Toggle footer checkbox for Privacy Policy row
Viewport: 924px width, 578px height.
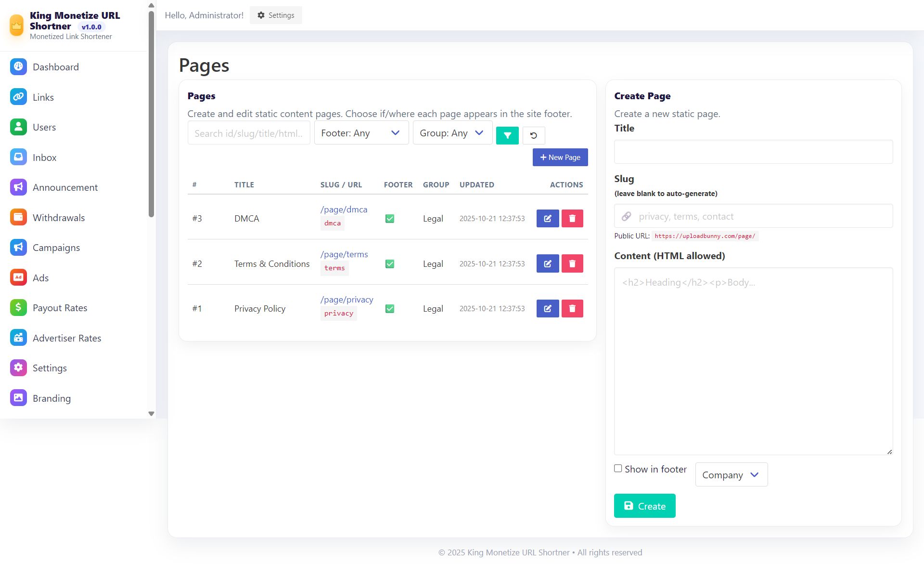(x=390, y=309)
